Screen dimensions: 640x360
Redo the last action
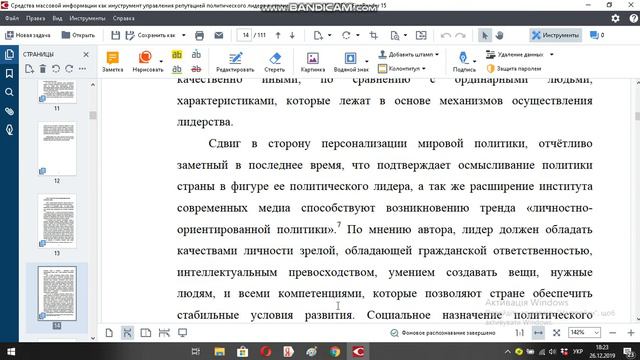click(460, 36)
